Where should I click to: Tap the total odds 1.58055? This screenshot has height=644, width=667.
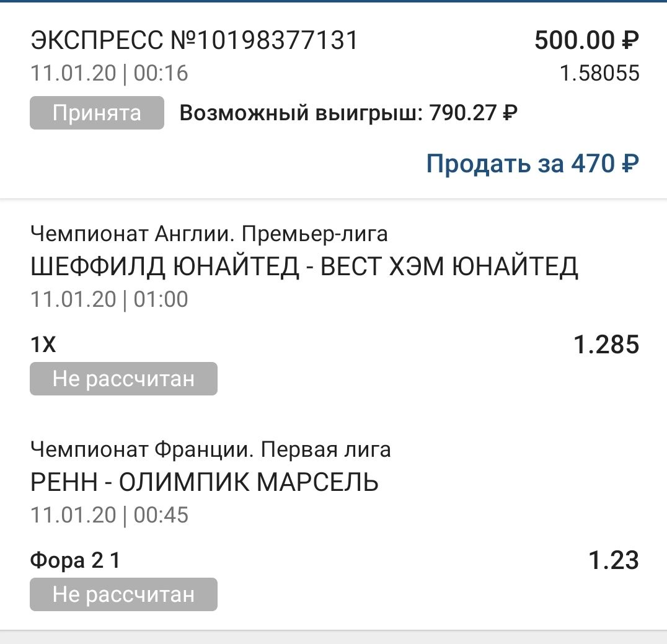coord(599,74)
